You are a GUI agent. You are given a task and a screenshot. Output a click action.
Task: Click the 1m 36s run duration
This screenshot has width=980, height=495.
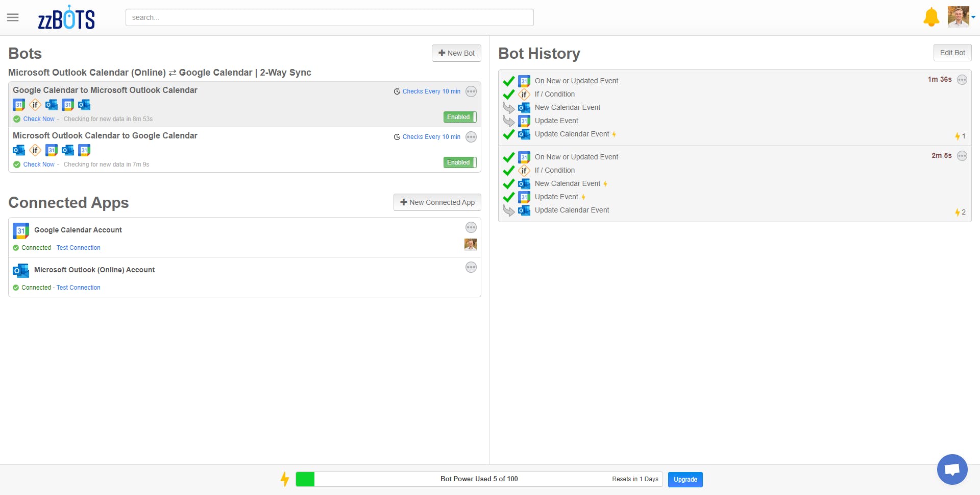(x=940, y=79)
